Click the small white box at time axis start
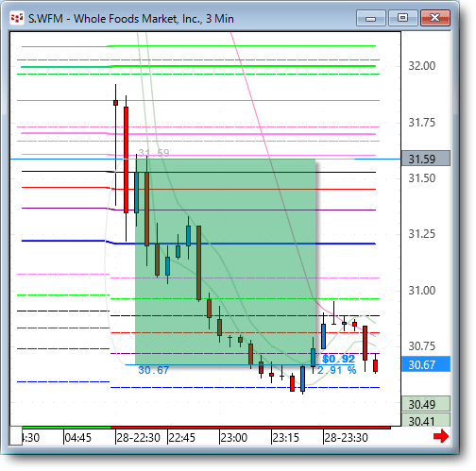 click(16, 436)
